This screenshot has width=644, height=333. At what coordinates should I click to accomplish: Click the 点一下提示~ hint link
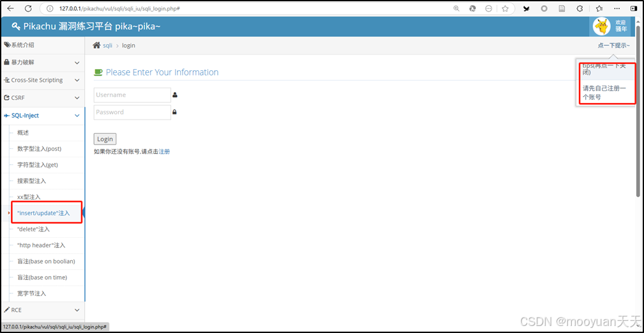click(x=613, y=45)
